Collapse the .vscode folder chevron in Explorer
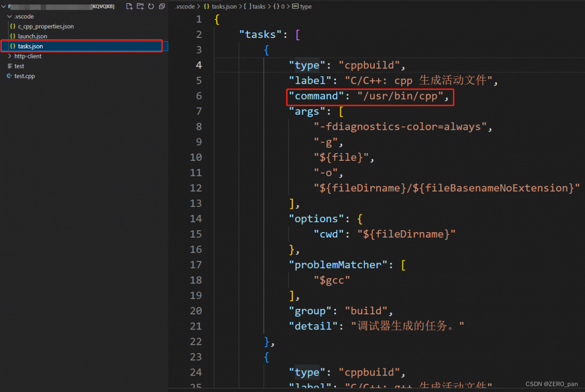Screen dimensions: 585x392 (10, 16)
